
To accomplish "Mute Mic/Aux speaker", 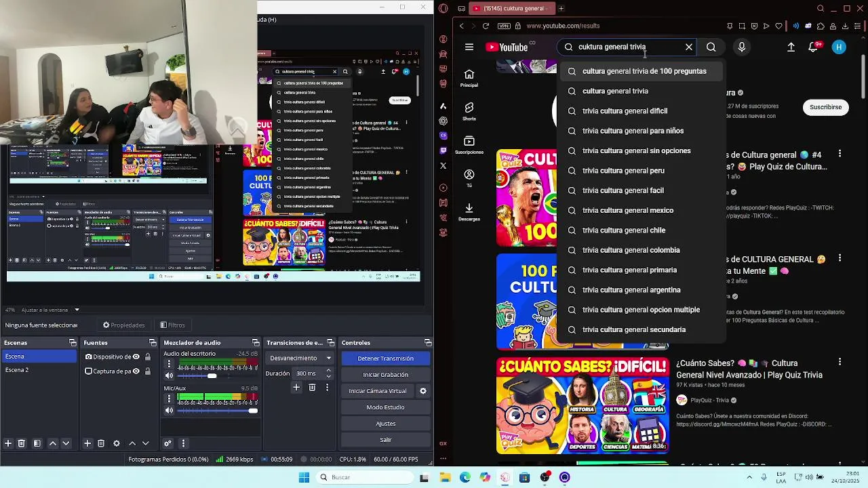I will (x=170, y=410).
